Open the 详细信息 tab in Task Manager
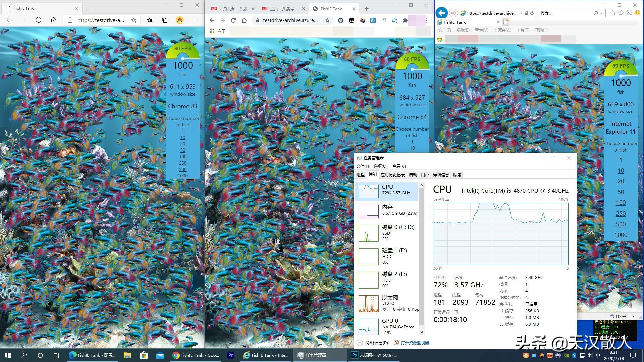644x362 pixels. point(441,175)
